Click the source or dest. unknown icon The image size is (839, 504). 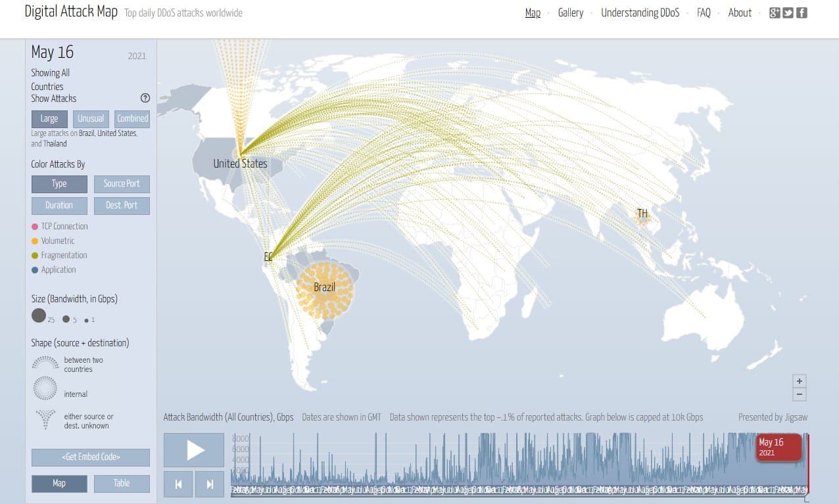(x=45, y=419)
